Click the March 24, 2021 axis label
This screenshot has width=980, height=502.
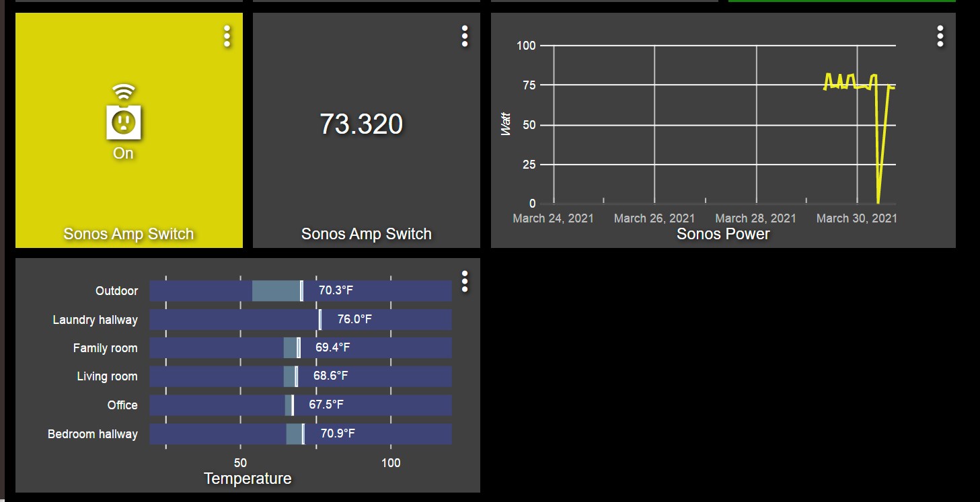point(553,218)
